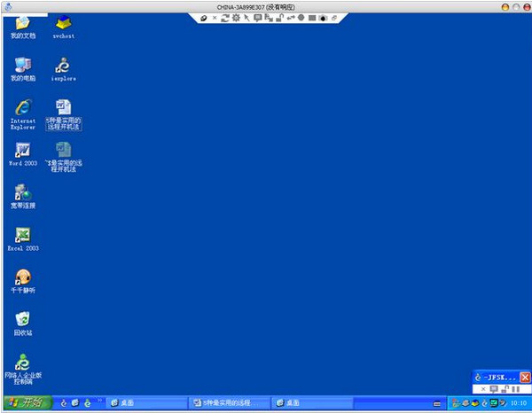Click the green IE quick launch icon
The width and height of the screenshot is (532, 413).
click(x=88, y=402)
